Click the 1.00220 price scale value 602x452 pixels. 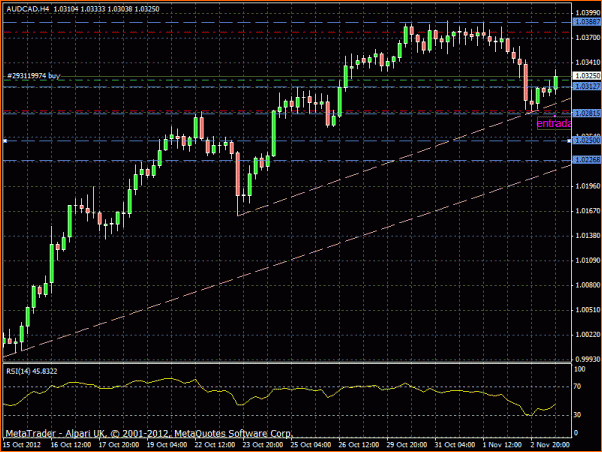[x=588, y=334]
